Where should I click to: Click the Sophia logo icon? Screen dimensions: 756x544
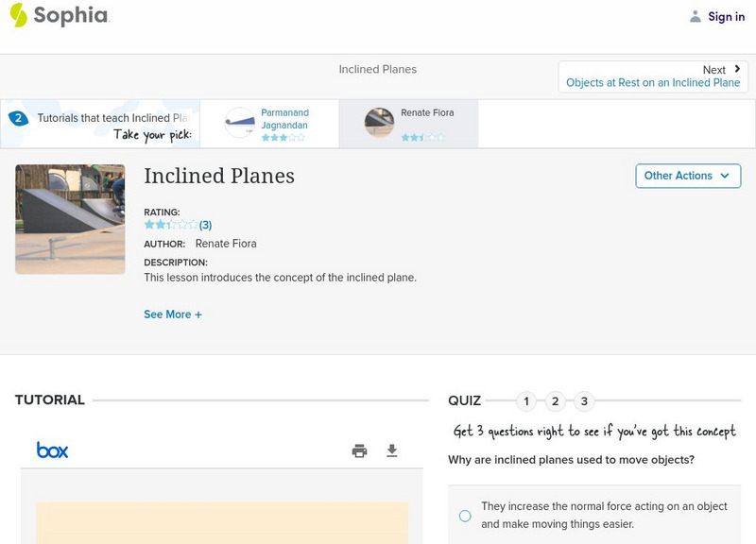(x=18, y=15)
